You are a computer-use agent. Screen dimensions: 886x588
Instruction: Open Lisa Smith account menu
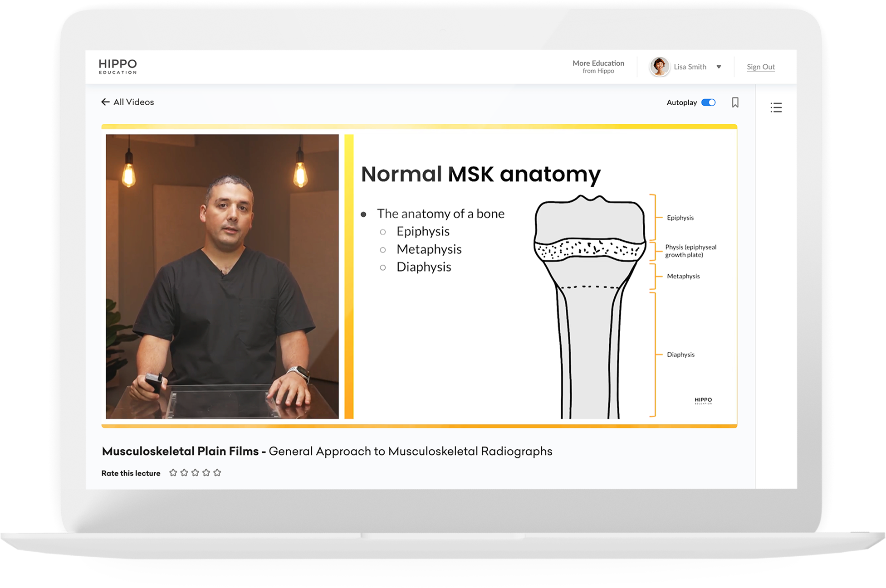690,67
